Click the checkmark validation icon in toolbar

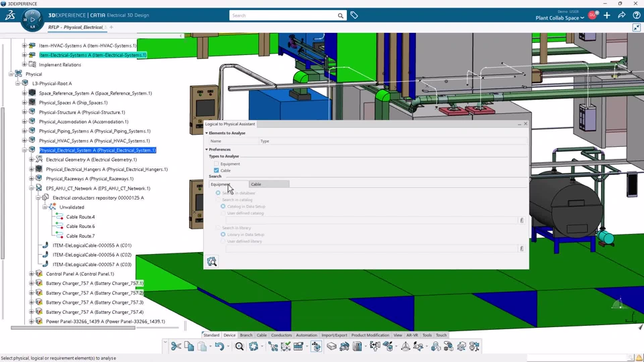point(286,347)
